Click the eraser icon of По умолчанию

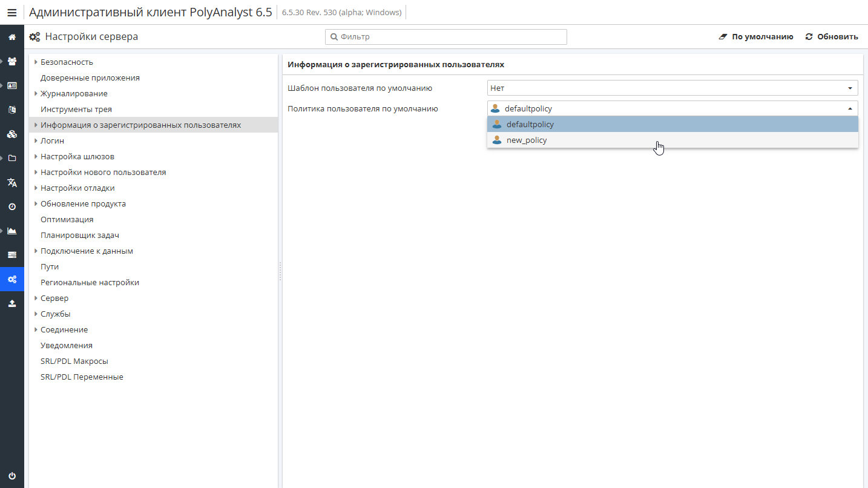click(x=722, y=36)
